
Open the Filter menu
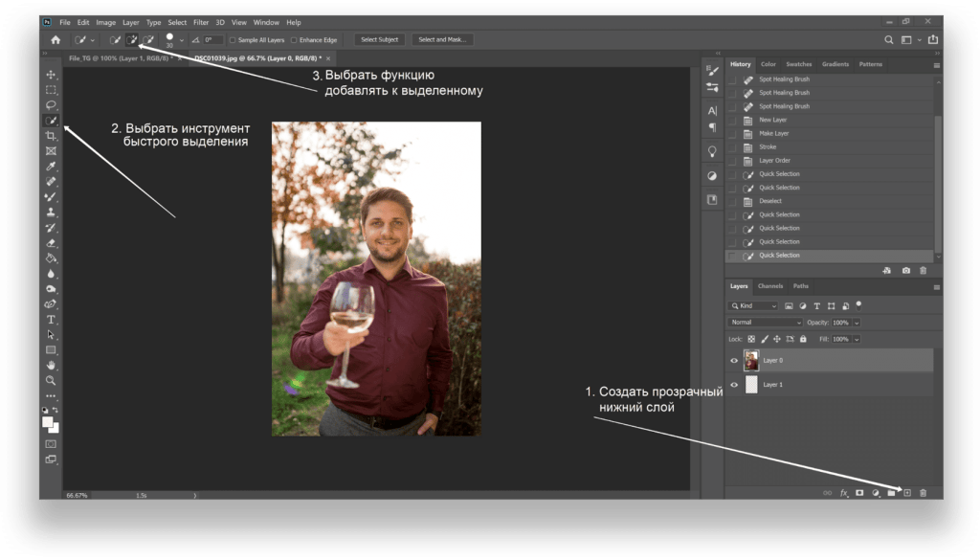click(x=201, y=22)
